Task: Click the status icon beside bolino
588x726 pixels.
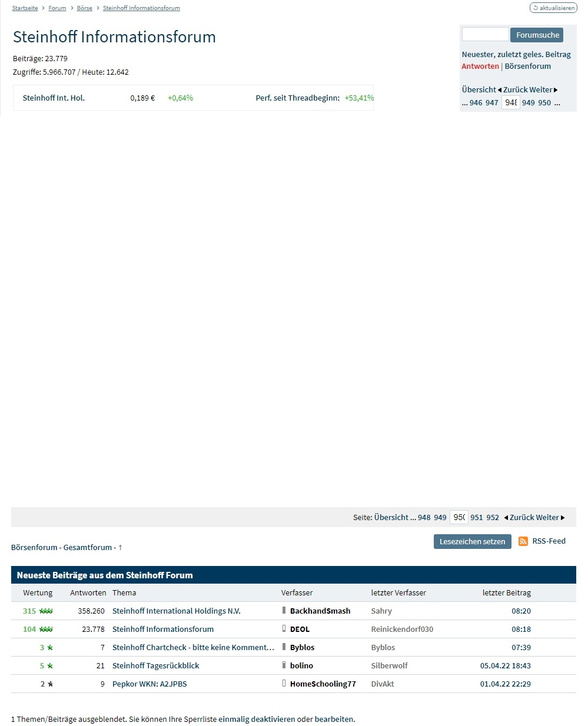Action: [x=284, y=665]
